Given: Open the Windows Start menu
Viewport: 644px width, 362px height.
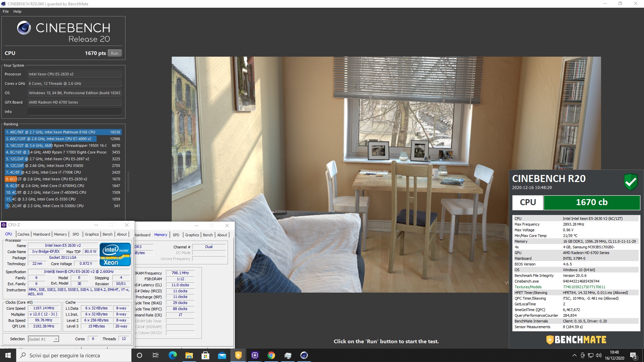Looking at the screenshot, I should tap(8, 355).
